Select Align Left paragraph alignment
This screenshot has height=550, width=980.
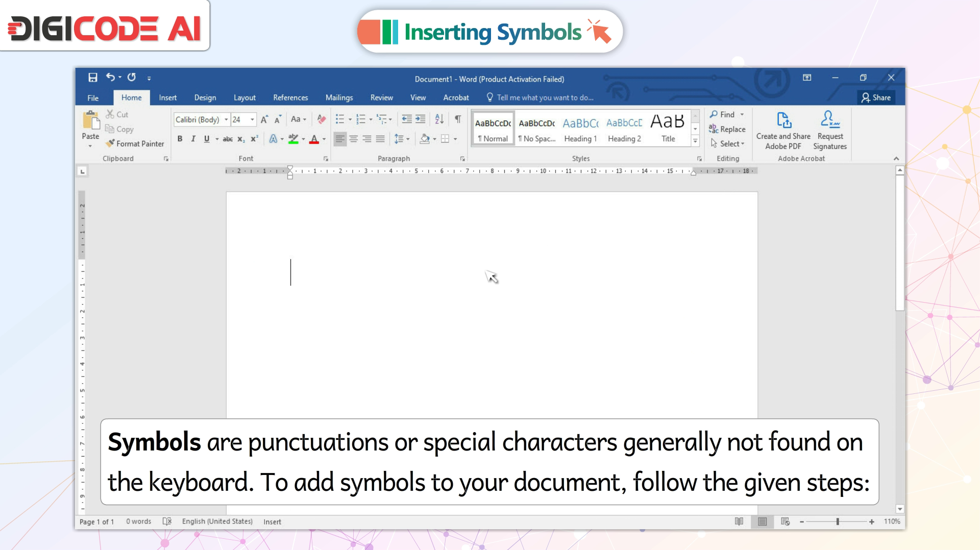pyautogui.click(x=340, y=139)
